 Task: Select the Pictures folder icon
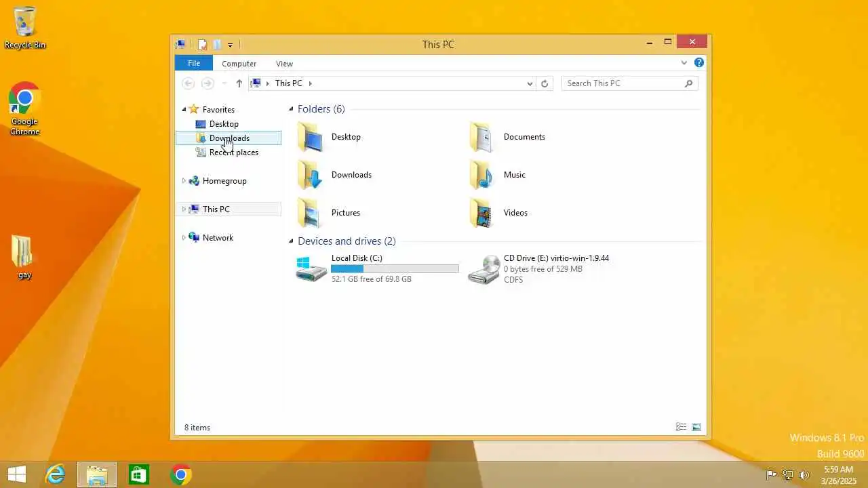(x=311, y=213)
